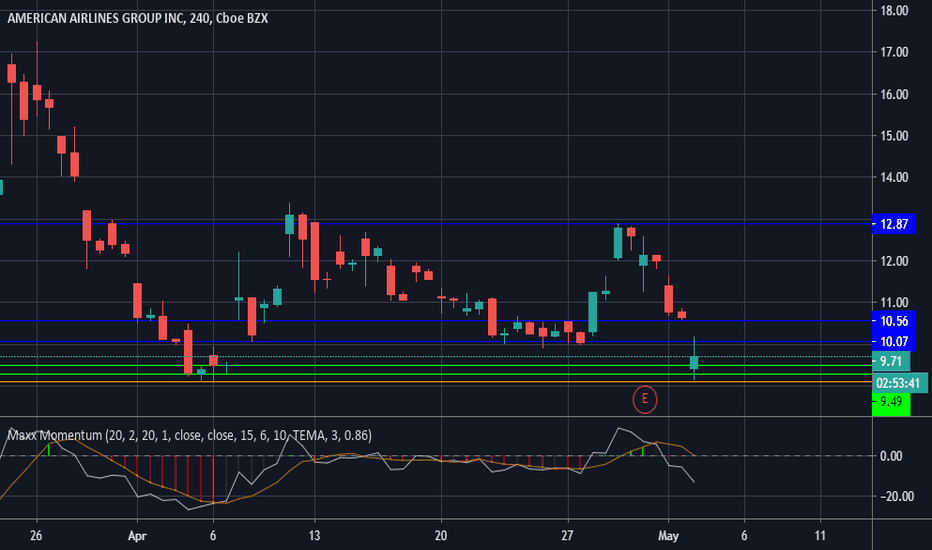Select the 10.56 blue price label
Image resolution: width=932 pixels, height=550 pixels.
pos(893,321)
